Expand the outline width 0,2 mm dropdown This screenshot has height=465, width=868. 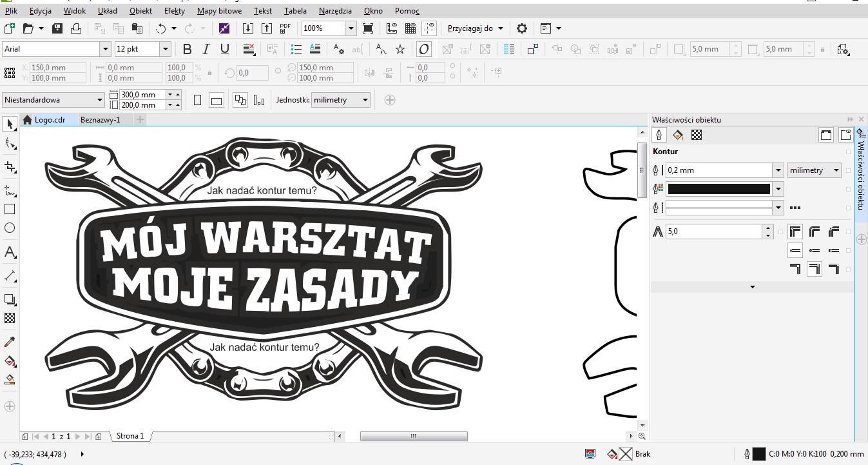pos(778,170)
